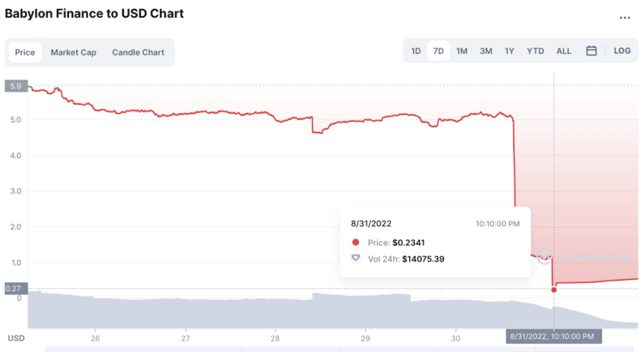The width and height of the screenshot is (644, 352).
Task: Select the 3M time range
Action: [486, 51]
